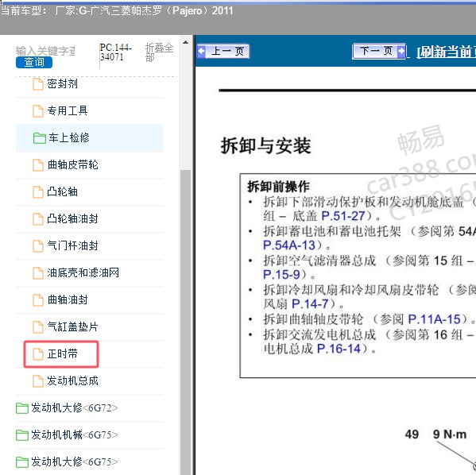Open the 专用工具 page
This screenshot has height=475, width=476.
[68, 110]
